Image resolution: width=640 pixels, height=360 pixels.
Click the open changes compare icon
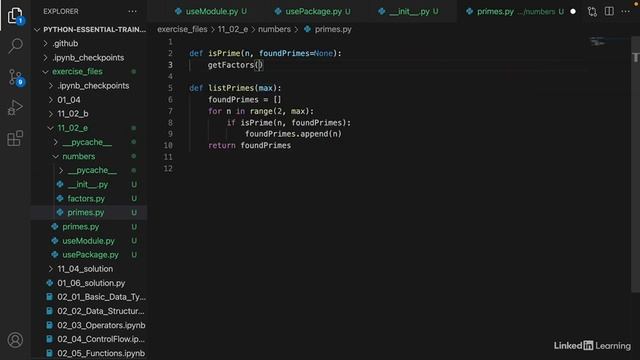(x=592, y=11)
